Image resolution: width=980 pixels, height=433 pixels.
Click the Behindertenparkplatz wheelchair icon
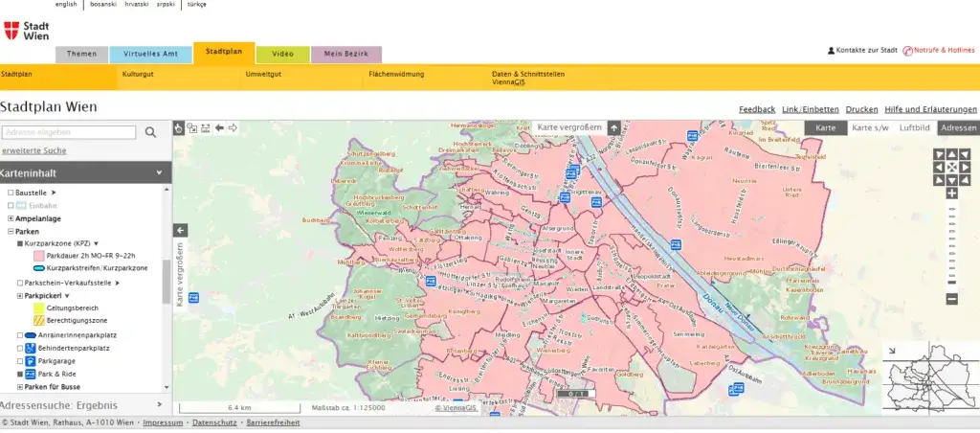(30, 348)
